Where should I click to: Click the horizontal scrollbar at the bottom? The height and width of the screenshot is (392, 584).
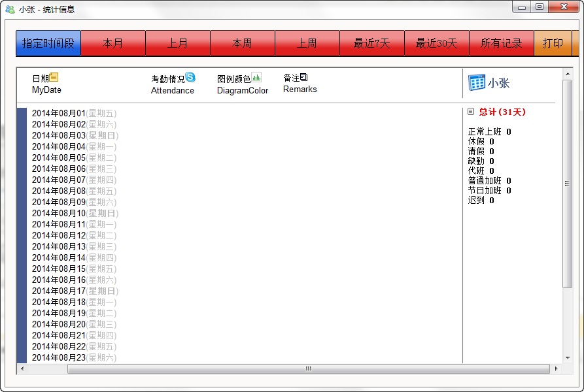coord(307,369)
